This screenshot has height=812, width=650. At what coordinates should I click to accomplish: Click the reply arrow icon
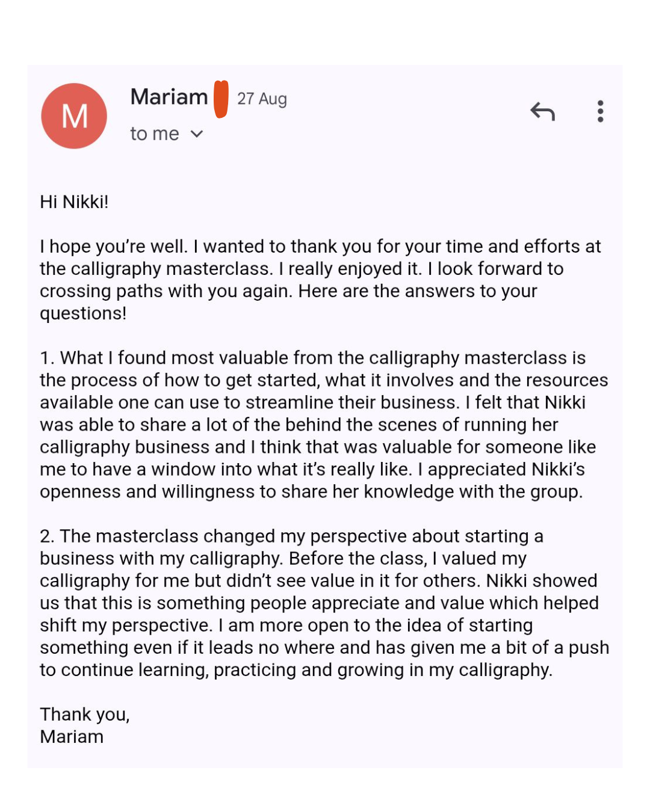click(x=542, y=111)
